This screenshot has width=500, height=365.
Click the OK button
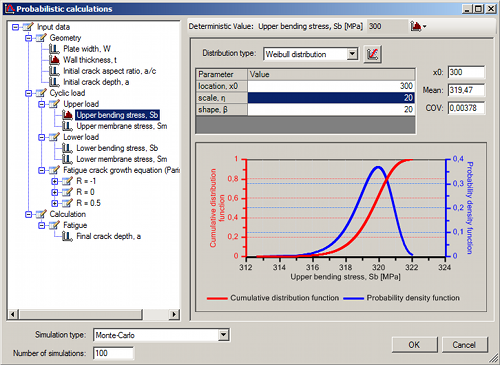(414, 345)
